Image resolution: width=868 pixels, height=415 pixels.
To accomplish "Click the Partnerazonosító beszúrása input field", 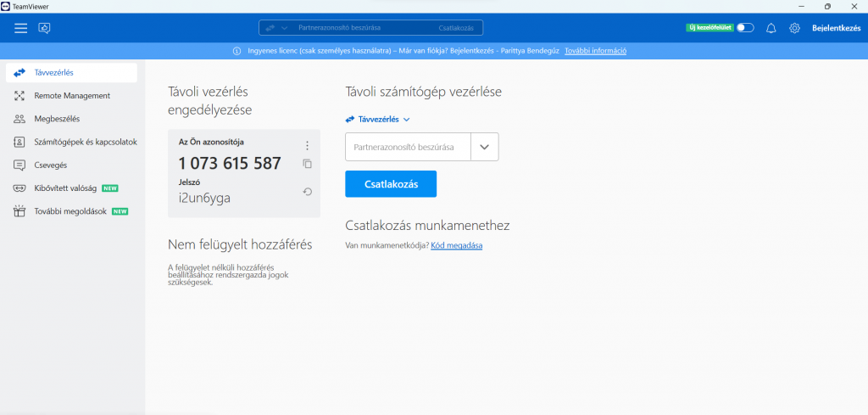I will (x=408, y=147).
